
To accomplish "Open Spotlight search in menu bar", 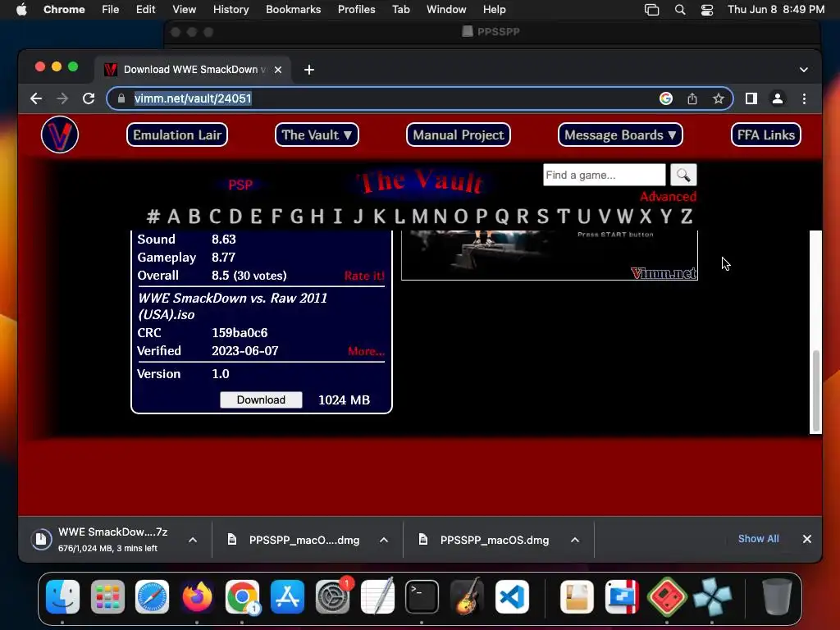I will pyautogui.click(x=680, y=10).
